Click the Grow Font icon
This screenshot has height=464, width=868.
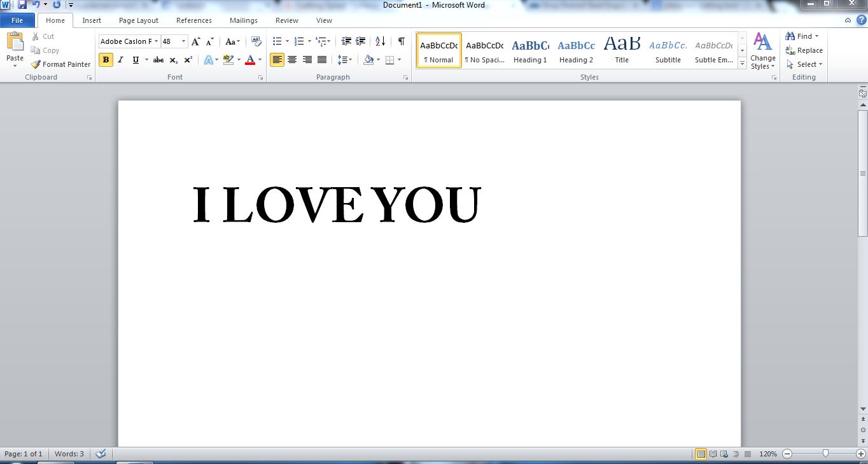click(x=196, y=41)
